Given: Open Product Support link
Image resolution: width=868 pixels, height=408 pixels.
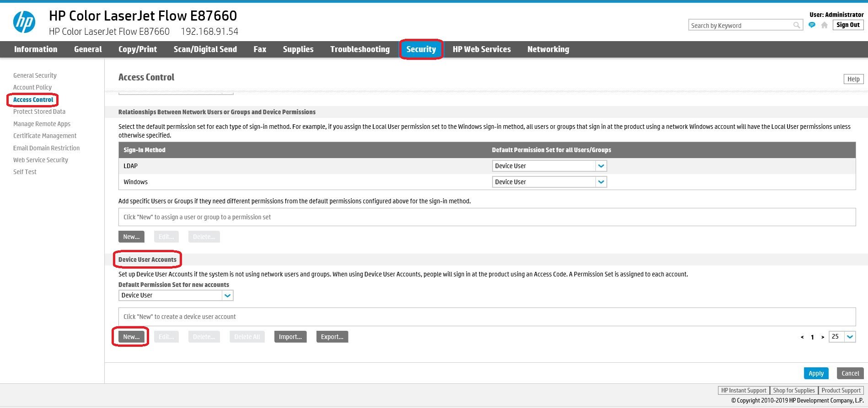Looking at the screenshot, I should point(841,391).
